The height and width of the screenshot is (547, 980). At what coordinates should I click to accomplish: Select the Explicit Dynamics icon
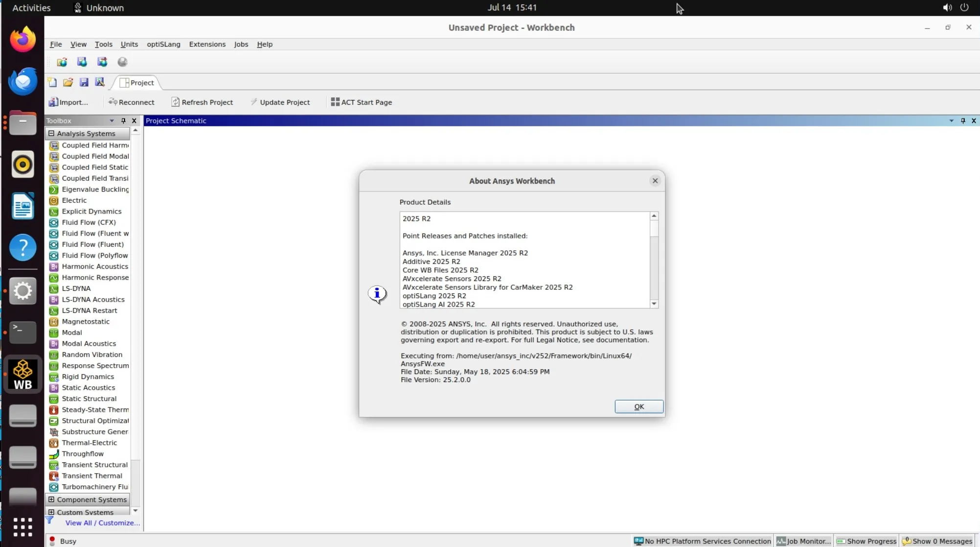click(x=54, y=212)
